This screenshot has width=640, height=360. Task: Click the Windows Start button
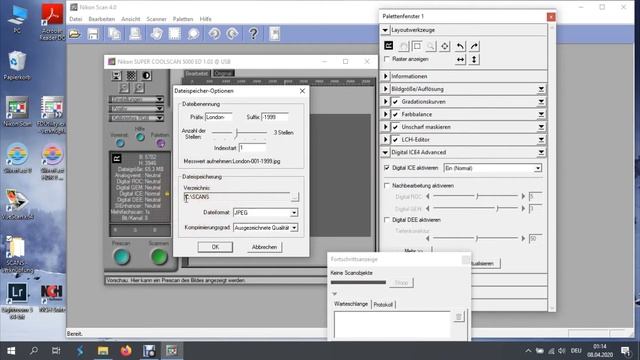[11, 351]
